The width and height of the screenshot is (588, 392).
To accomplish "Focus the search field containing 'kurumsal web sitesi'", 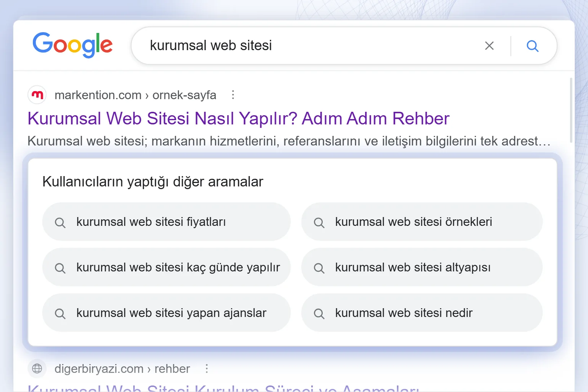I will (344, 46).
